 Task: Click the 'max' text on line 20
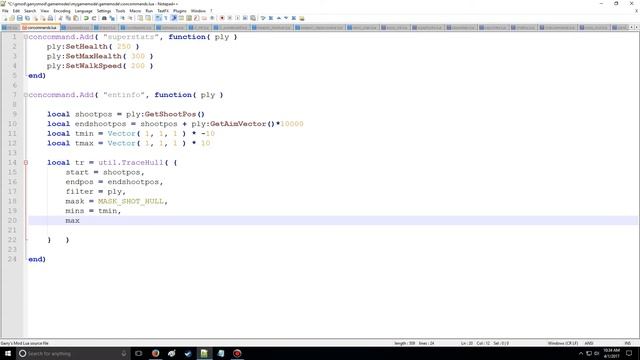point(73,220)
